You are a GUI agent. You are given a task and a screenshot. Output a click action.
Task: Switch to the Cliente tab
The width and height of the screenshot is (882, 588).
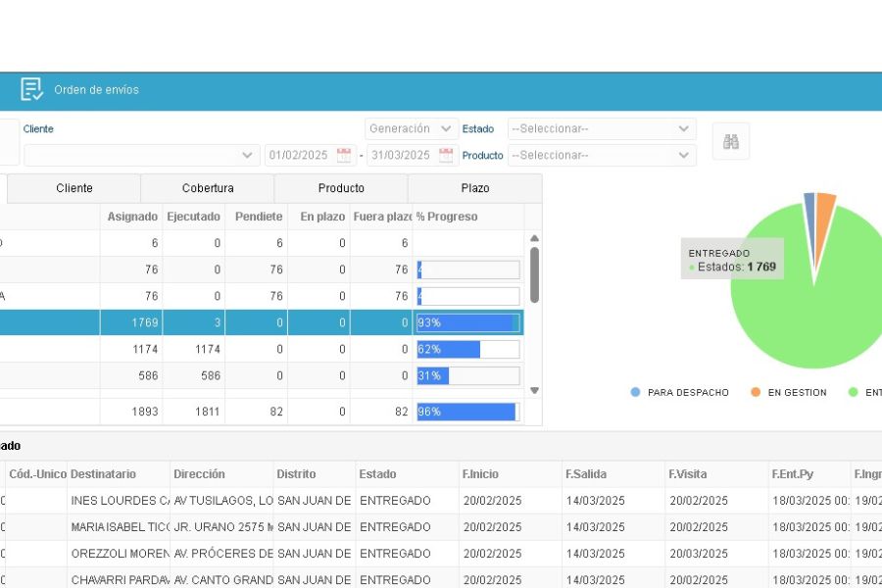click(x=74, y=188)
